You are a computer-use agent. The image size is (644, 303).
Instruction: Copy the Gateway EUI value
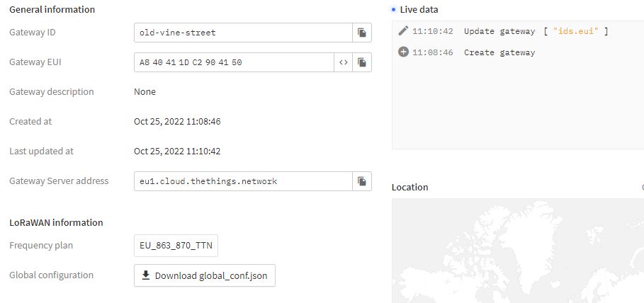[x=361, y=62]
